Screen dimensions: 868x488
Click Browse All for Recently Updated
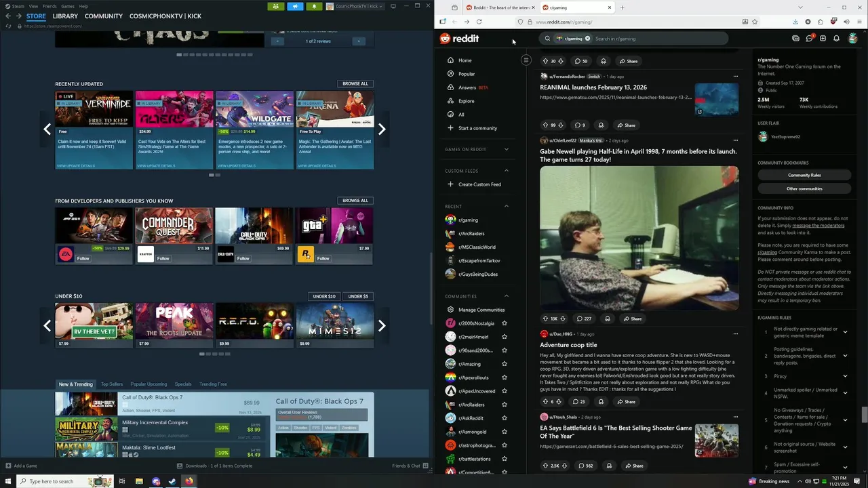(355, 84)
